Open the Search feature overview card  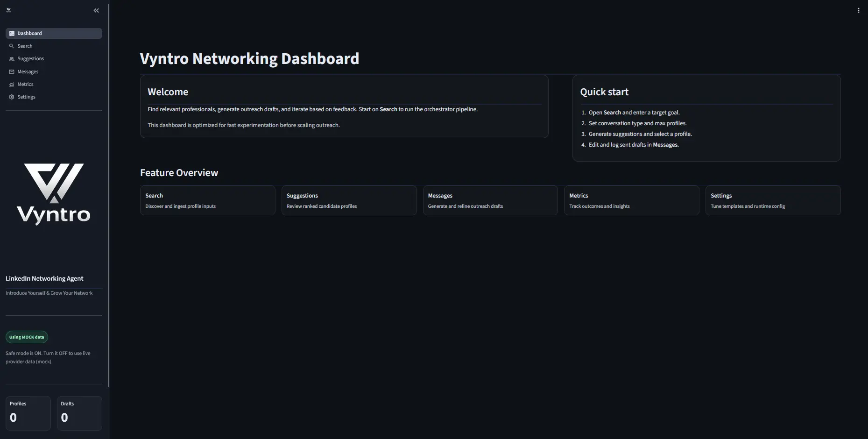207,200
